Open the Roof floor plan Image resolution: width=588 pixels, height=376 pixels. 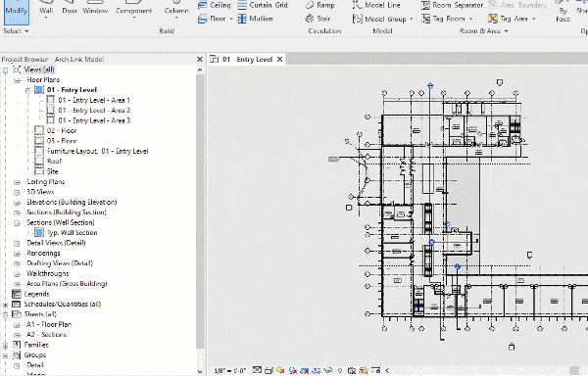pos(54,162)
